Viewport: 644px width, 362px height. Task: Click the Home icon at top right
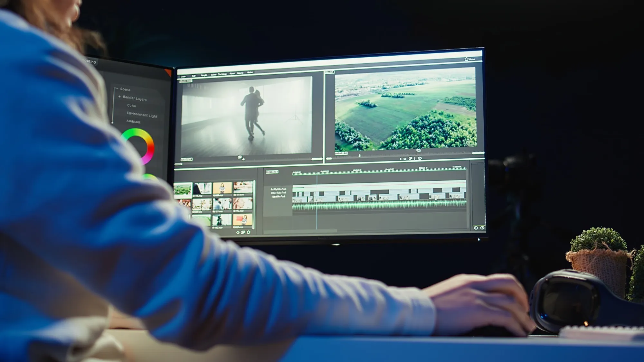pyautogui.click(x=466, y=59)
